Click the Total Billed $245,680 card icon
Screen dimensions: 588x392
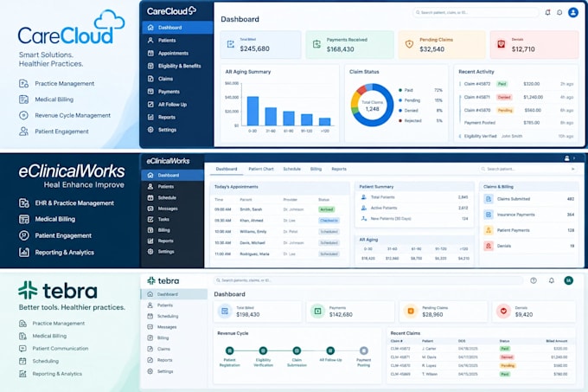(231, 44)
